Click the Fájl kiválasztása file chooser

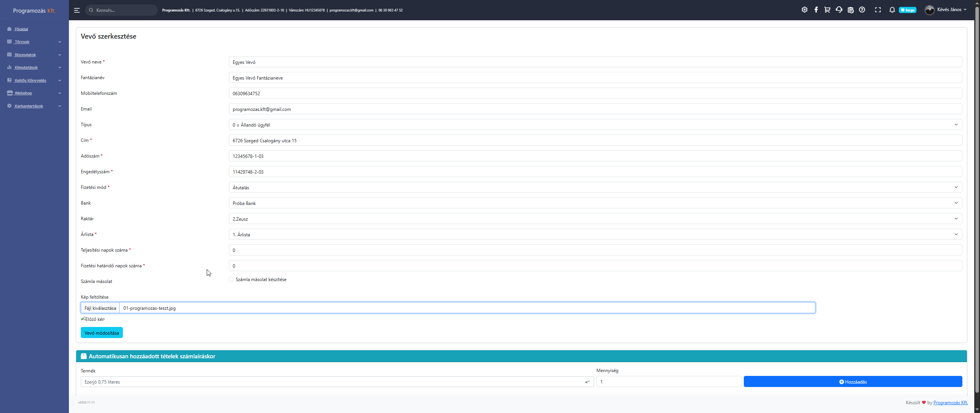pos(100,308)
